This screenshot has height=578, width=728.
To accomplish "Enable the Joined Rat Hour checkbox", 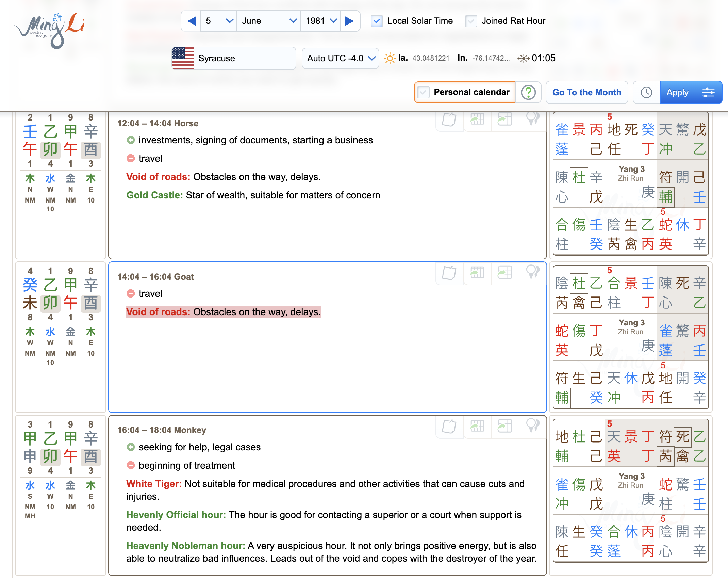I will tap(471, 21).
